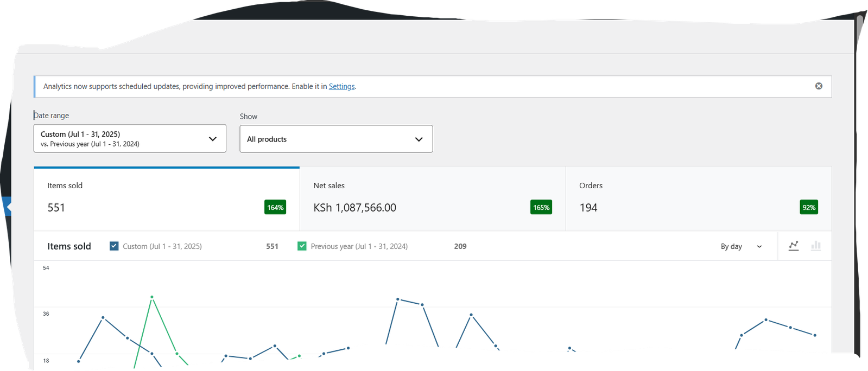This screenshot has width=868, height=371.
Task: Select the line chart view icon
Action: [x=794, y=246]
